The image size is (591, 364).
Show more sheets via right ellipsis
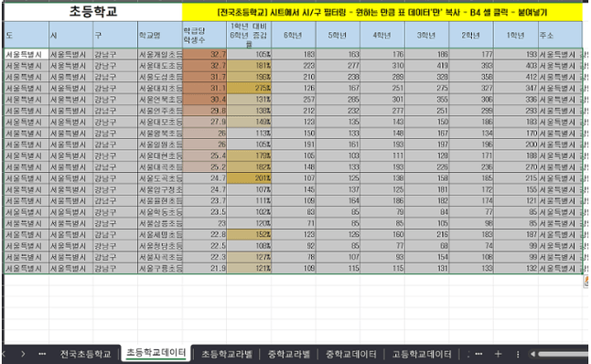tap(478, 354)
